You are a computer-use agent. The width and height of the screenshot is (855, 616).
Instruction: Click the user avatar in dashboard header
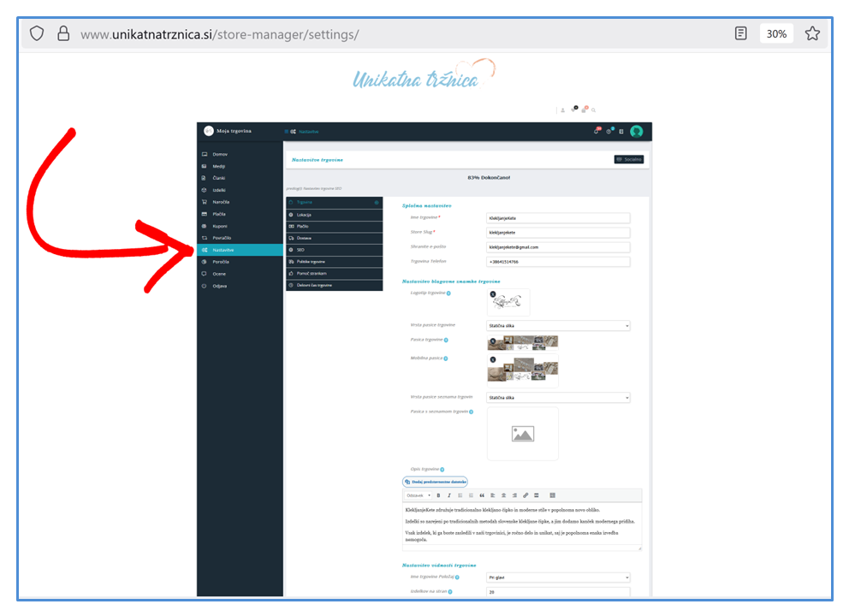click(636, 131)
